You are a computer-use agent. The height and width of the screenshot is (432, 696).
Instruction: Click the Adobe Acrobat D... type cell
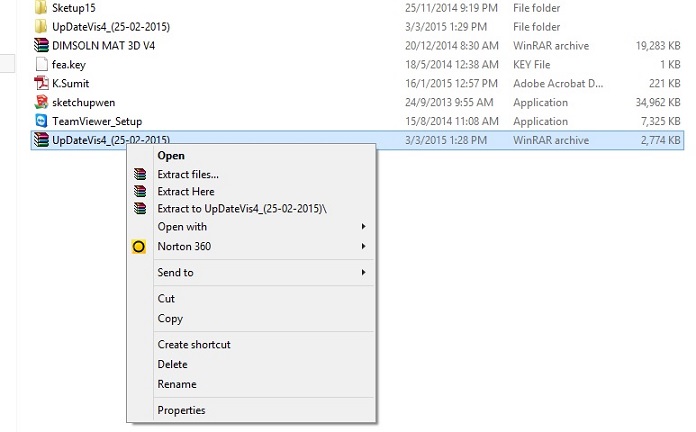click(x=558, y=83)
